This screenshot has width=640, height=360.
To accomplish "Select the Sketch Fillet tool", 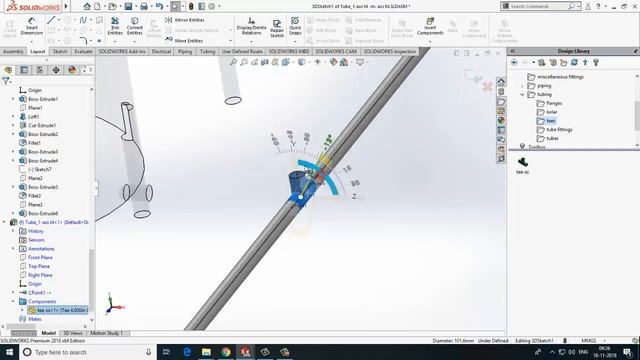I will pyautogui.click(x=83, y=40).
